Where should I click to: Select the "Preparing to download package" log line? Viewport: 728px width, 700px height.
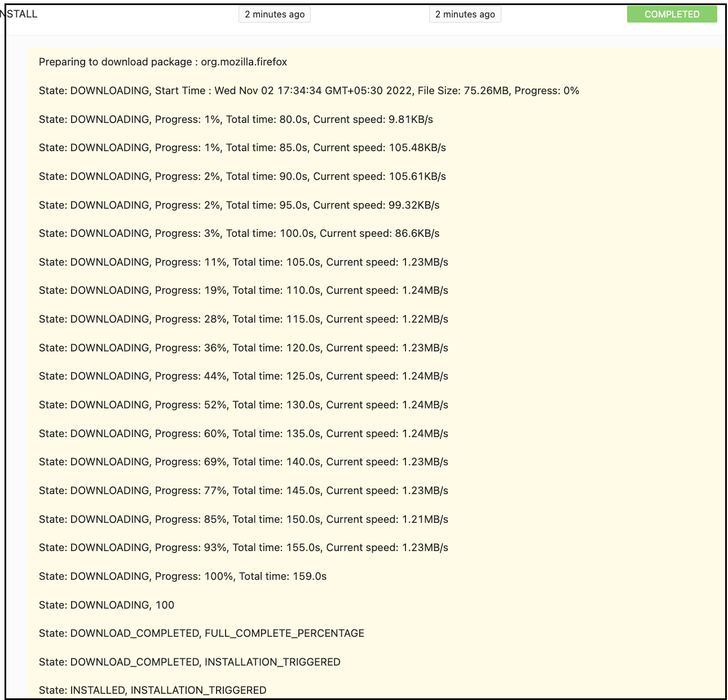(x=162, y=62)
